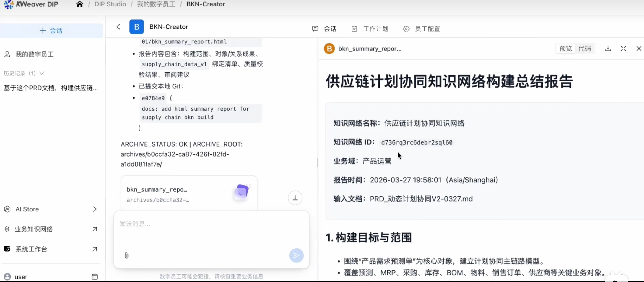This screenshot has width=644, height=282.
Task: Download the report from the preview header
Action: click(608, 49)
